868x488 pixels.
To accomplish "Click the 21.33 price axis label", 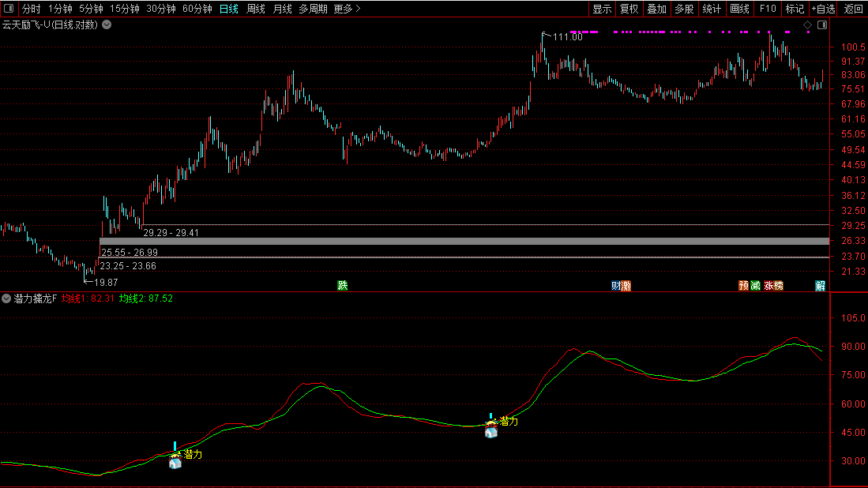I will pos(853,272).
